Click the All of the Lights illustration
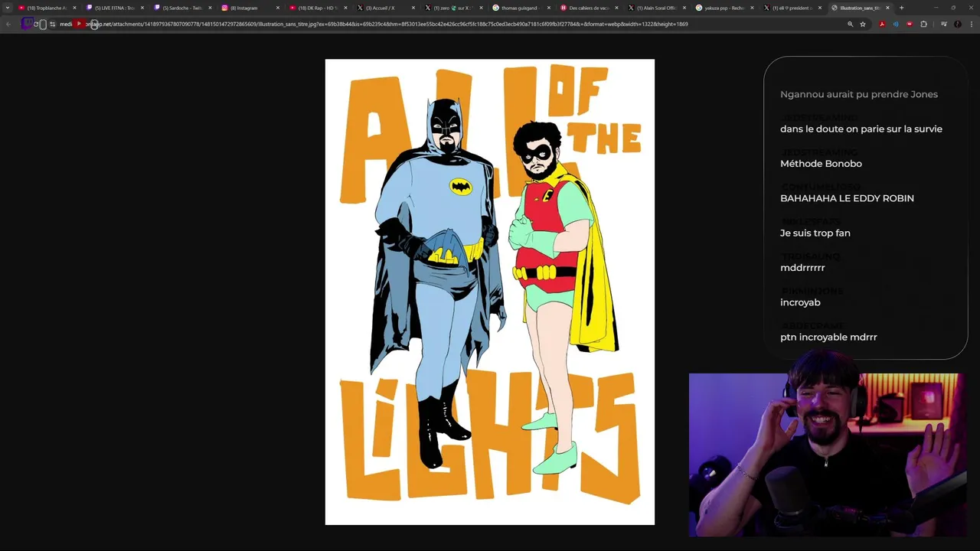980x551 pixels. click(x=490, y=292)
